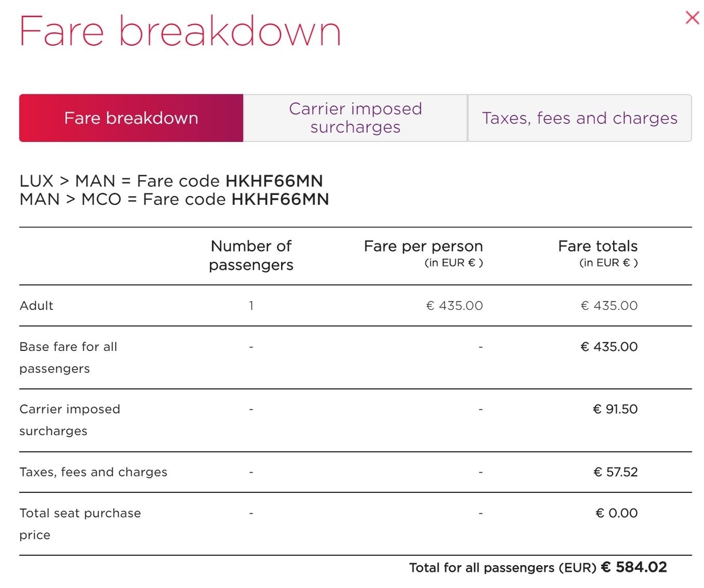Click the Total seat purchase price label

click(80, 523)
